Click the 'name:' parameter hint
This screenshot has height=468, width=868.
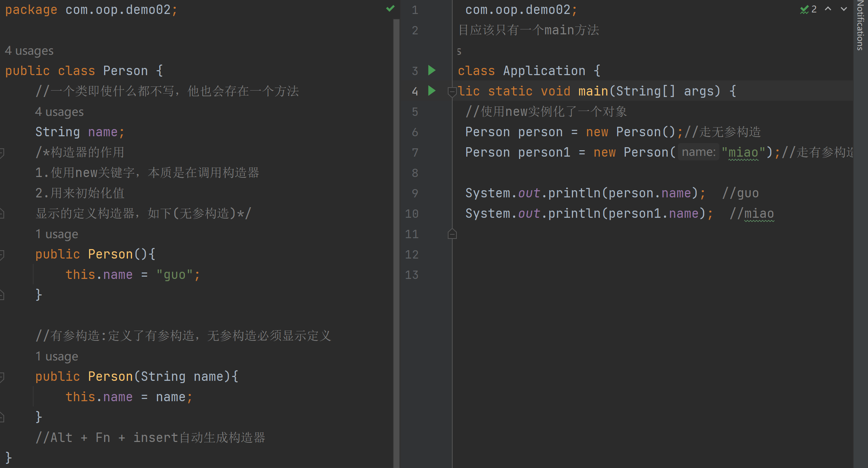click(698, 152)
